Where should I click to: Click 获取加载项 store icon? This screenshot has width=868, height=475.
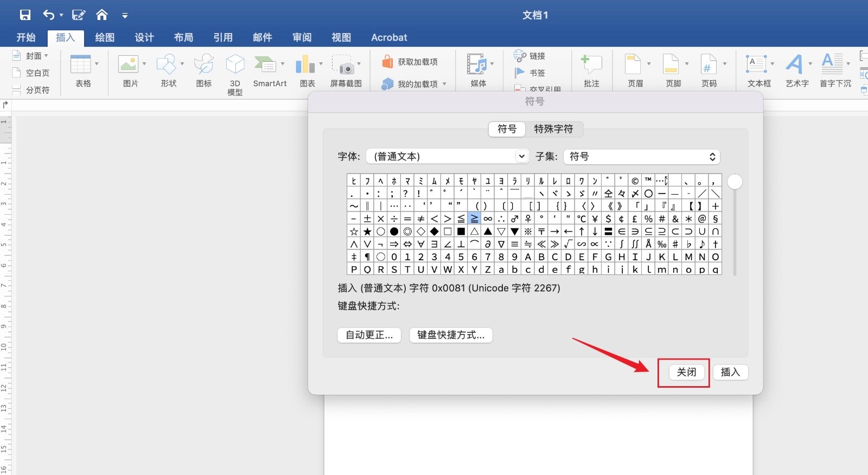387,62
